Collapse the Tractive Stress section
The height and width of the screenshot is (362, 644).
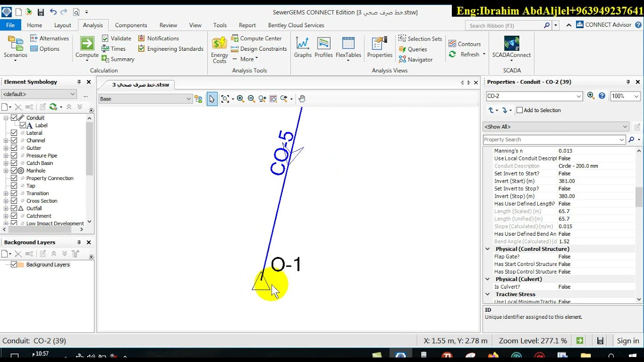point(487,294)
